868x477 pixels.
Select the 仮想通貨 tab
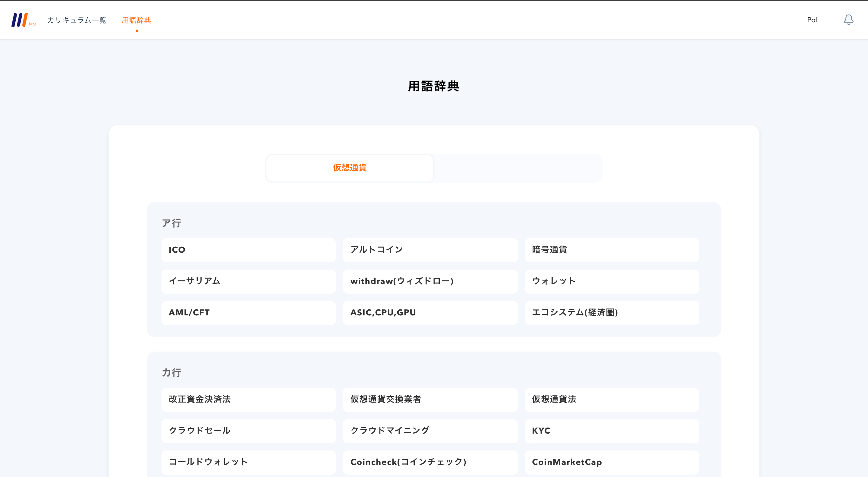click(349, 168)
